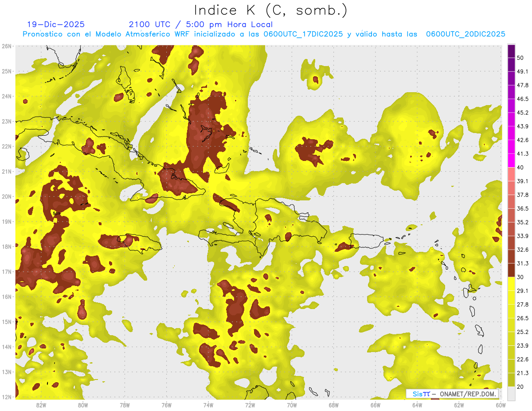The width and height of the screenshot is (532, 411).
Task: Click the colorbar value "42.6"
Action: [522, 140]
